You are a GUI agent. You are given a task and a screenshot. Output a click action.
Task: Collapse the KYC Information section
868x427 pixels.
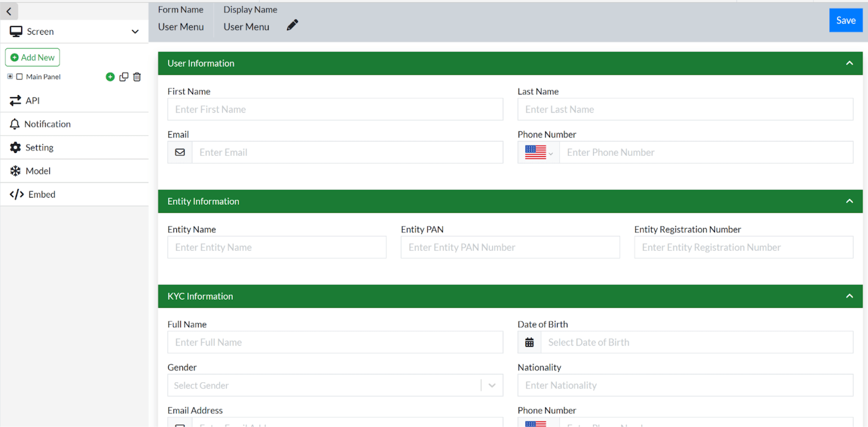pos(850,297)
